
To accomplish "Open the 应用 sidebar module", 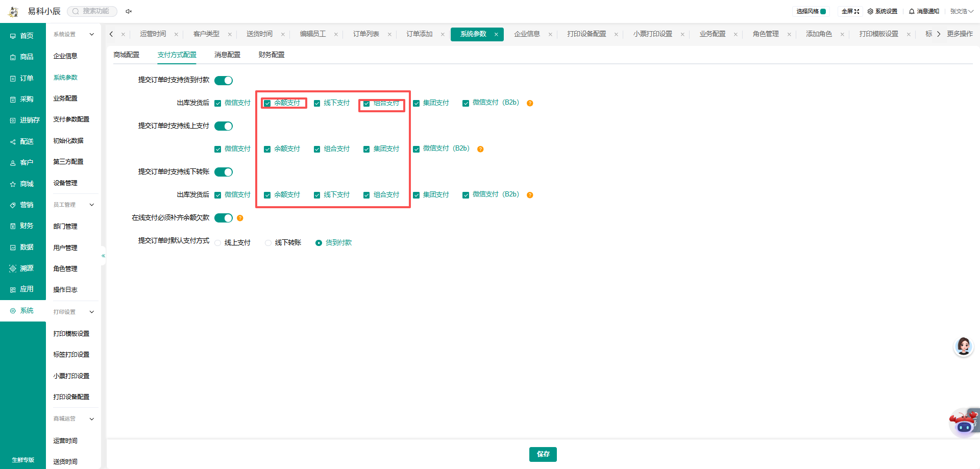I will 22,289.
